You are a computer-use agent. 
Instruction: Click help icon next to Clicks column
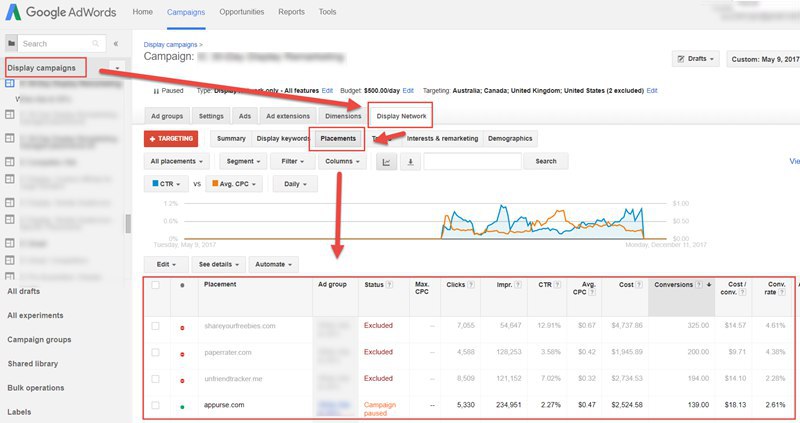point(471,285)
